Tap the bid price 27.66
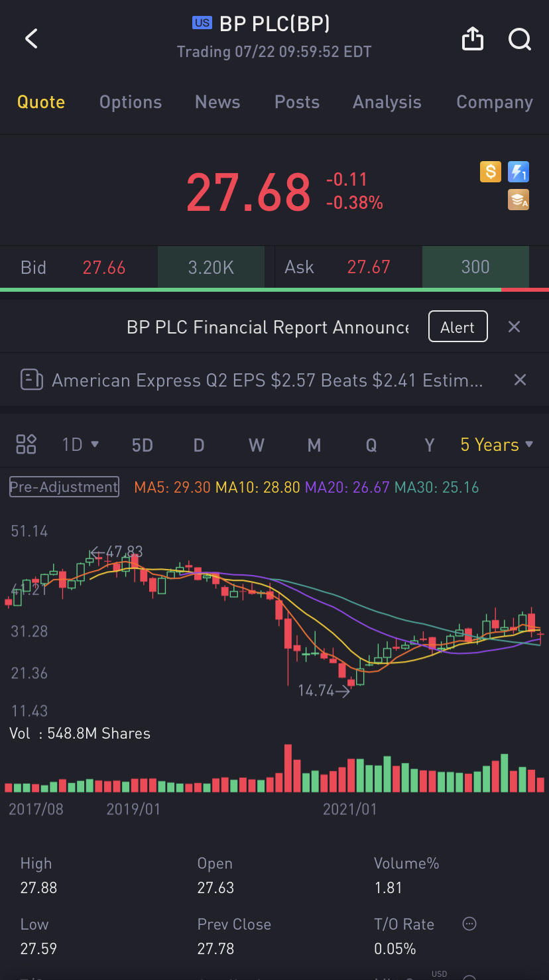Image resolution: width=549 pixels, height=980 pixels. (x=104, y=267)
